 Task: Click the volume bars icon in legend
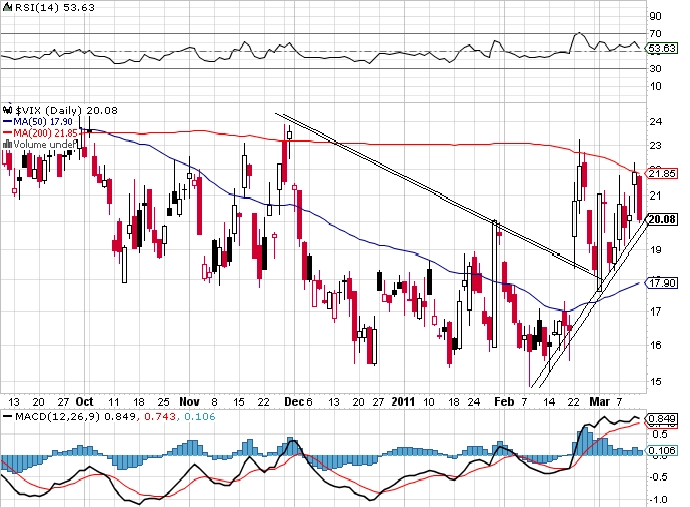click(7, 144)
